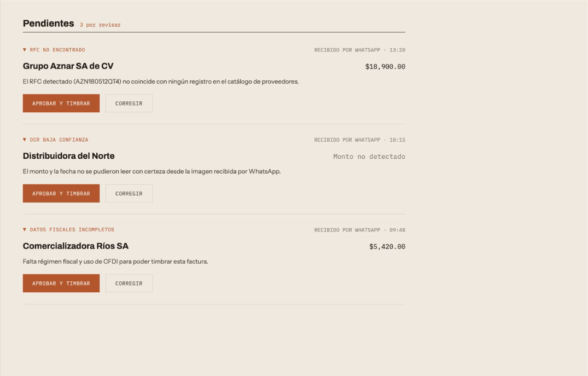Approve and stamp Distribuidora del Norte invoice

[61, 193]
